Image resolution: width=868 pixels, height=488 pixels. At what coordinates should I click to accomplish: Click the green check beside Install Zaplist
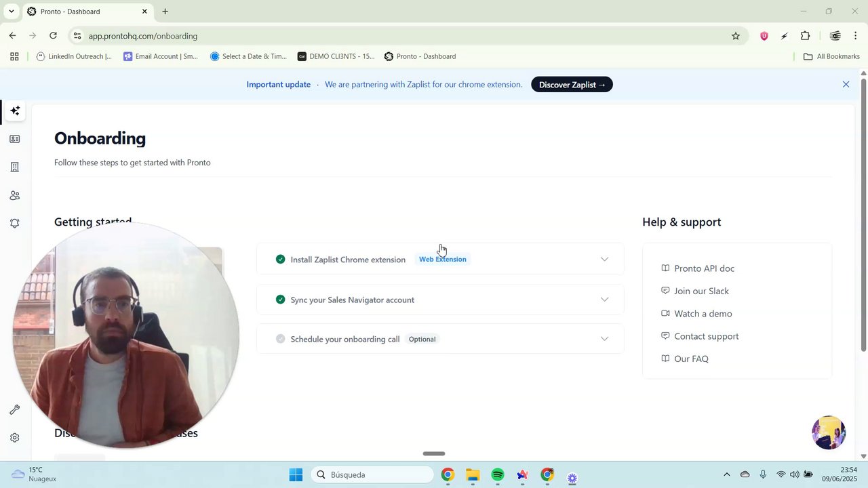click(x=281, y=259)
